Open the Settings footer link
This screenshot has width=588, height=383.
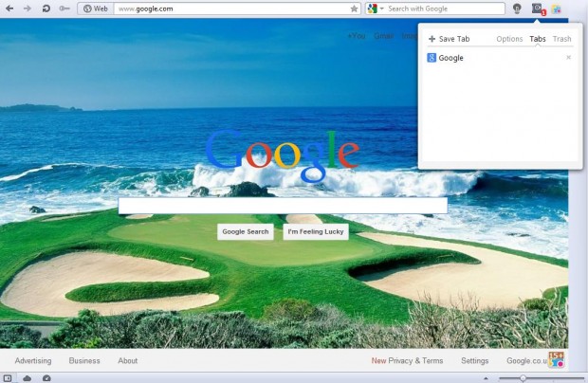[x=475, y=361]
